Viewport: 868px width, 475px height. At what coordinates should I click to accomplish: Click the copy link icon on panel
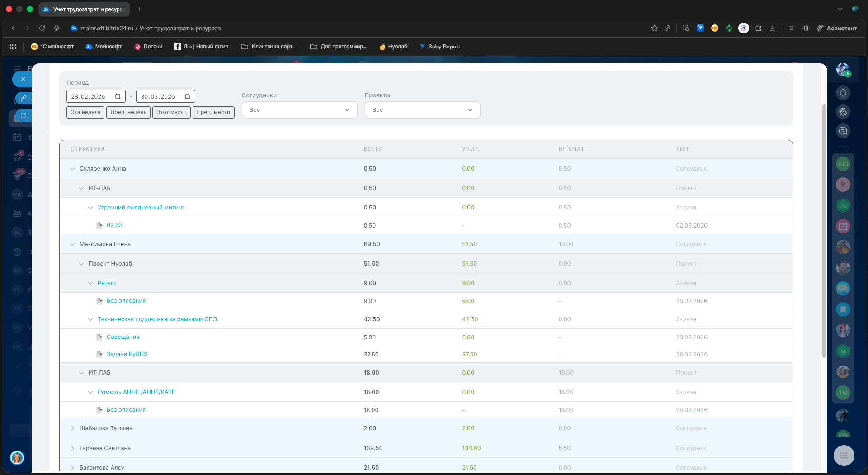24,98
